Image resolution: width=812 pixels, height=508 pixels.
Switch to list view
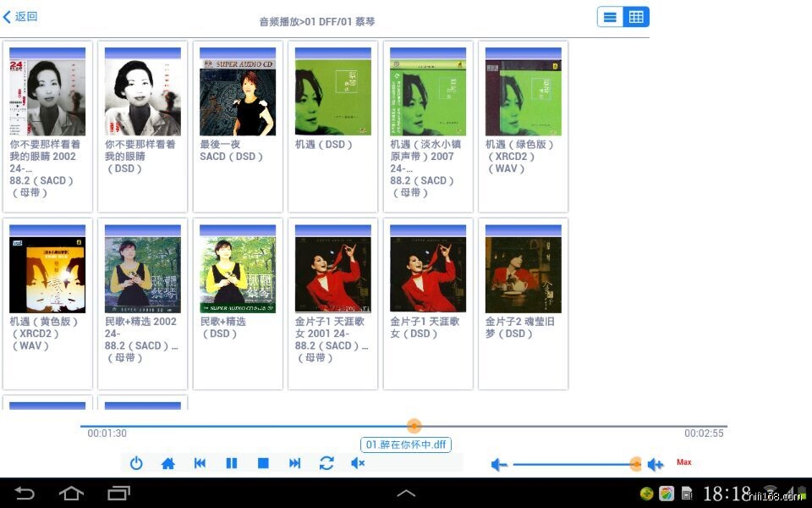[x=611, y=17]
